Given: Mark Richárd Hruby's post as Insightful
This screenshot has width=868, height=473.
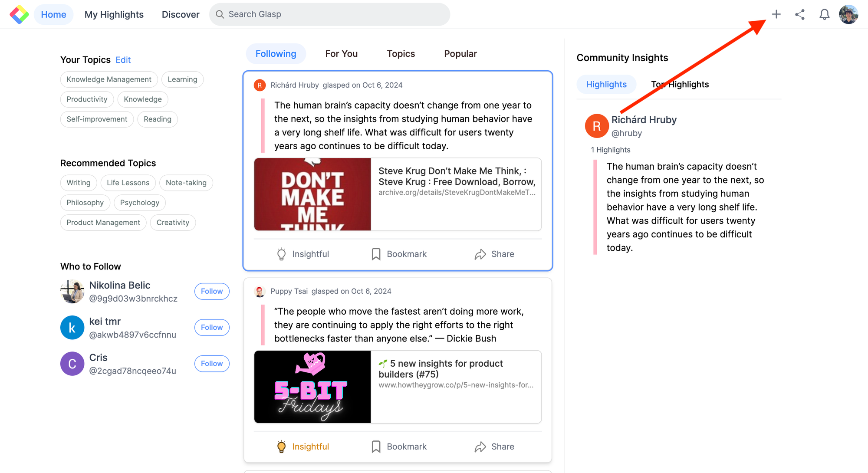Looking at the screenshot, I should 303,254.
